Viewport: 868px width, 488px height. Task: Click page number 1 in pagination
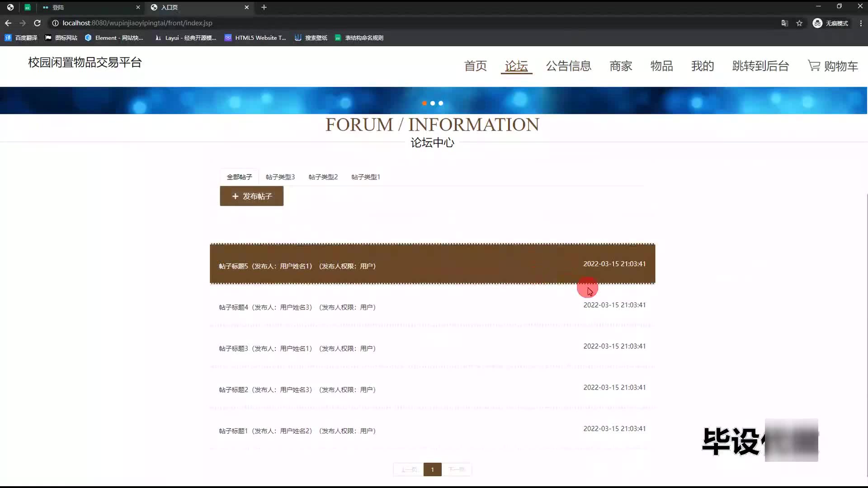click(432, 469)
